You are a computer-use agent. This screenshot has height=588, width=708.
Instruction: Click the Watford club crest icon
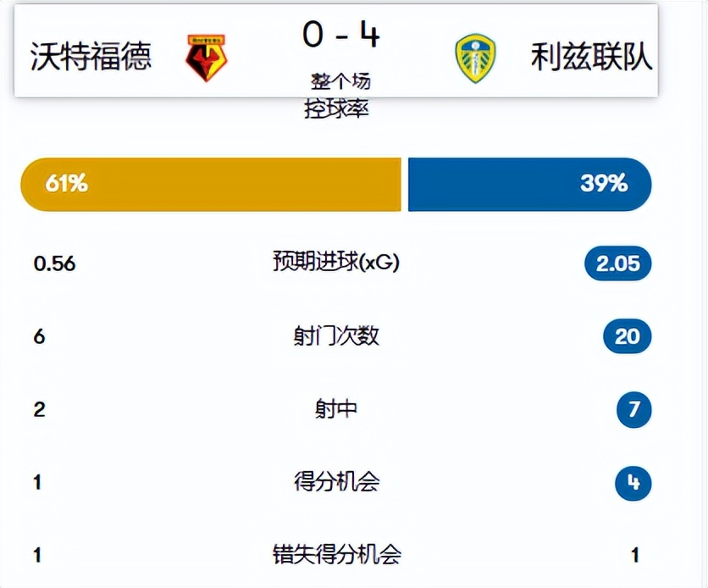pyautogui.click(x=207, y=58)
